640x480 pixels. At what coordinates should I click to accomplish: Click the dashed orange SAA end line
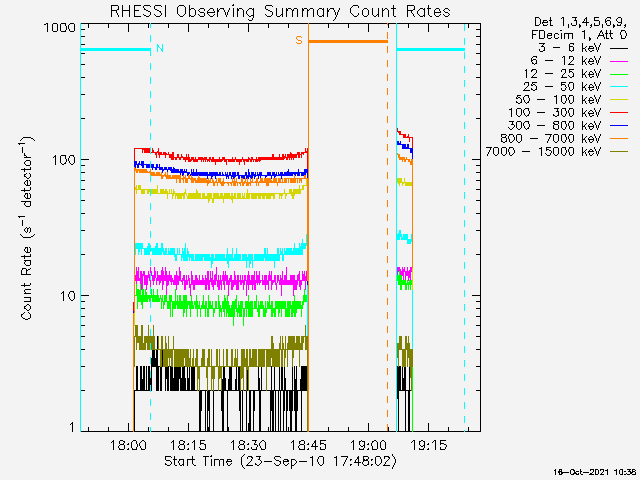tap(387, 228)
